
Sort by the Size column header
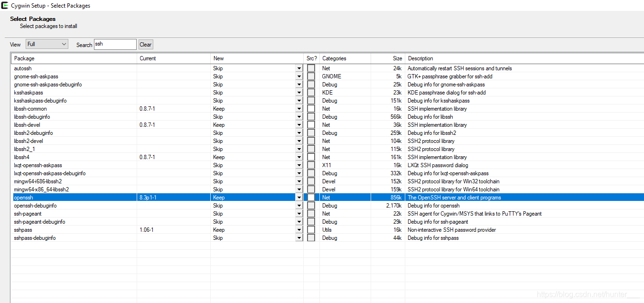coord(388,58)
